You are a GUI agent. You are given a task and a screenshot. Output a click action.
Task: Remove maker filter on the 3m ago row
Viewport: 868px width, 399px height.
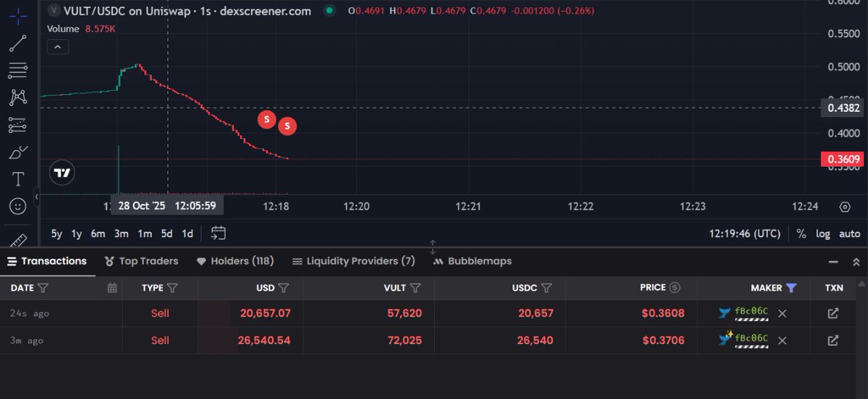pyautogui.click(x=782, y=340)
